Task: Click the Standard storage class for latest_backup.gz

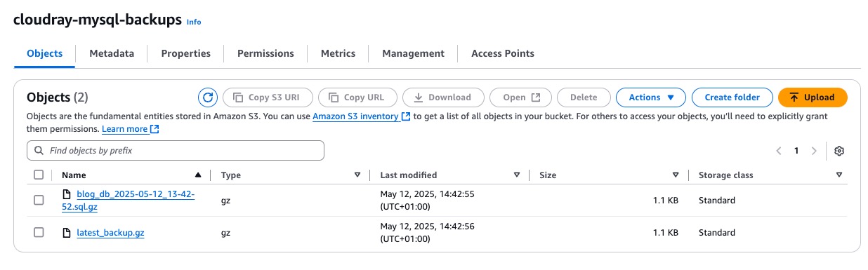Action: 717,233
